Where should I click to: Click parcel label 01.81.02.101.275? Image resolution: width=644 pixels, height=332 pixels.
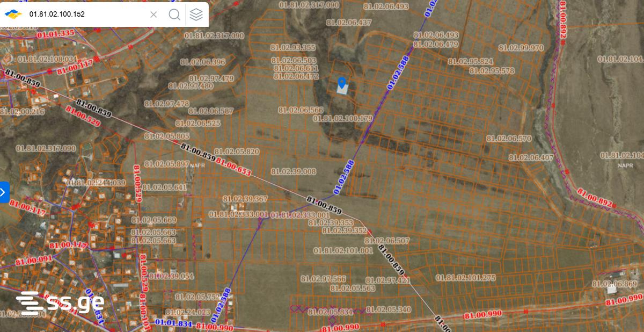point(466,278)
